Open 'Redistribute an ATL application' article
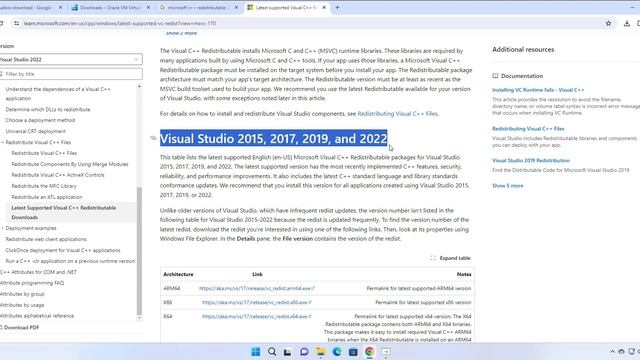The height and width of the screenshot is (360, 640). (47, 197)
